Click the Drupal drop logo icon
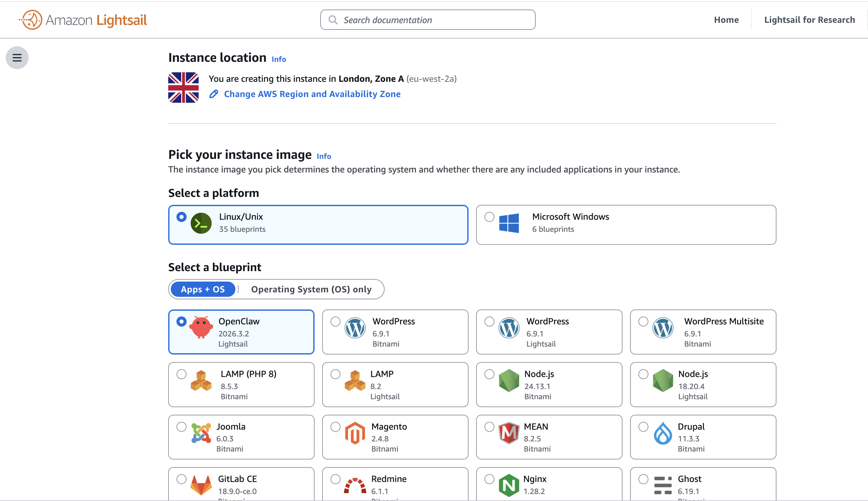The height and width of the screenshot is (501, 868). tap(663, 433)
